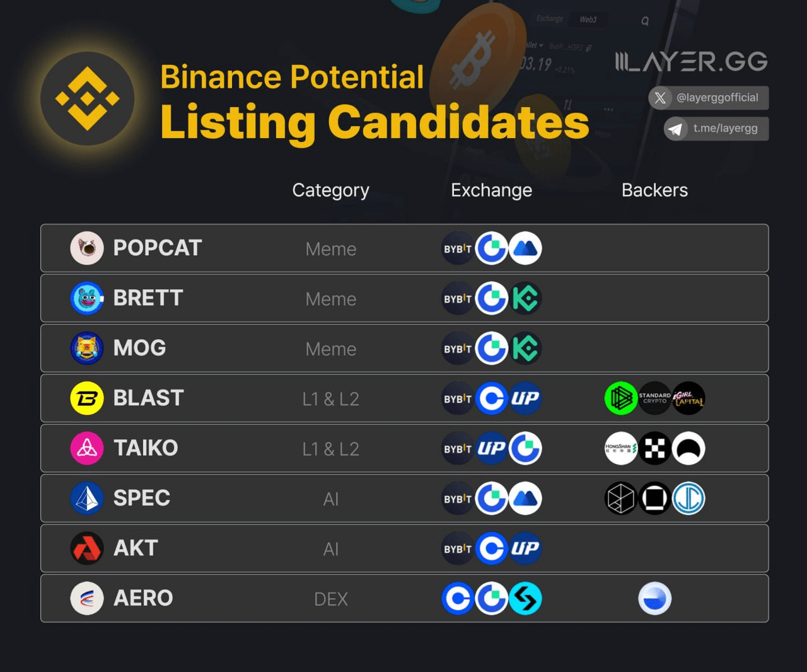Click the Upbit icon in BLAST row
Screen dimensions: 807x672
tap(525, 398)
